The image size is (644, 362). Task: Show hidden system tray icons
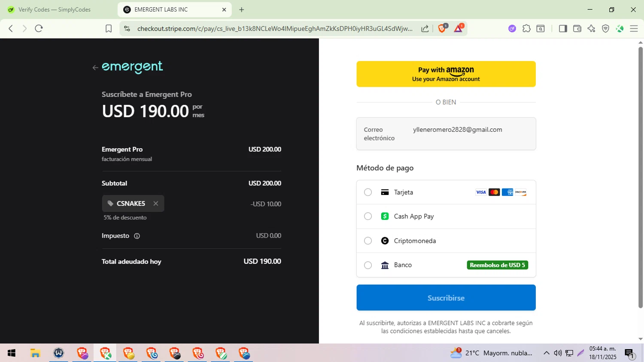coord(546,353)
